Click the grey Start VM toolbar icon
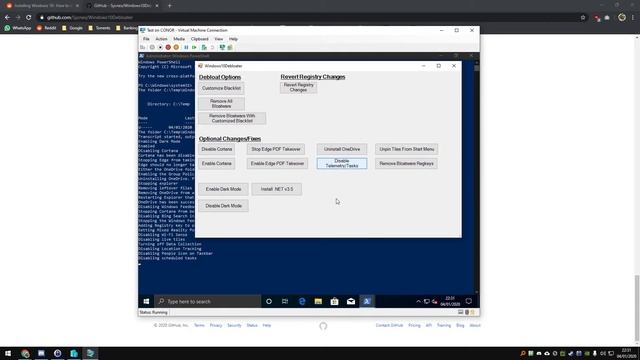Viewport: 640px width, 360px height. coord(152,47)
